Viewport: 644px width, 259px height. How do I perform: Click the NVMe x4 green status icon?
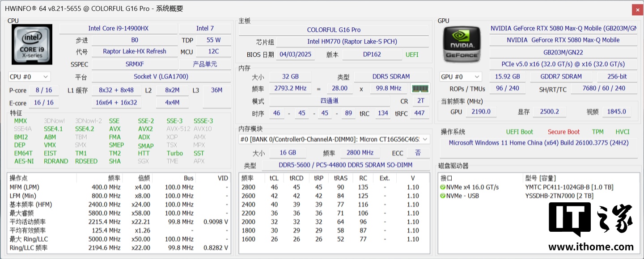point(442,187)
